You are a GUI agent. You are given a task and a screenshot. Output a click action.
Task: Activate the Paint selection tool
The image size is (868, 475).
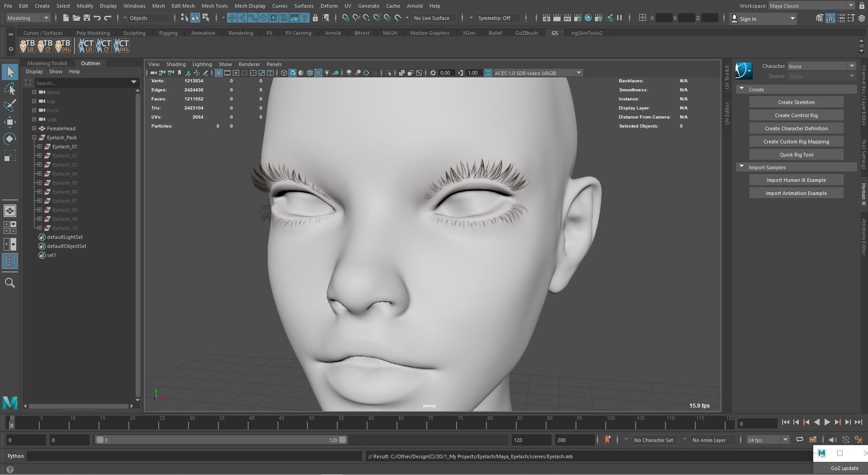pyautogui.click(x=10, y=105)
